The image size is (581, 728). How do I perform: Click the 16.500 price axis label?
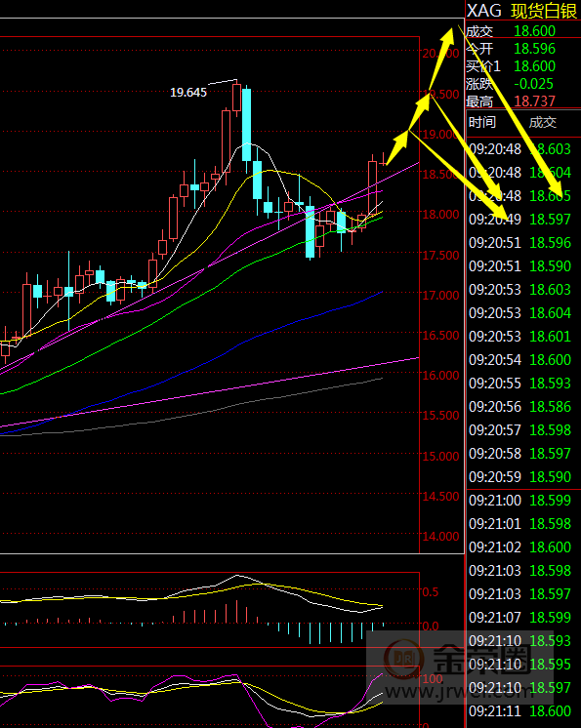coord(440,336)
